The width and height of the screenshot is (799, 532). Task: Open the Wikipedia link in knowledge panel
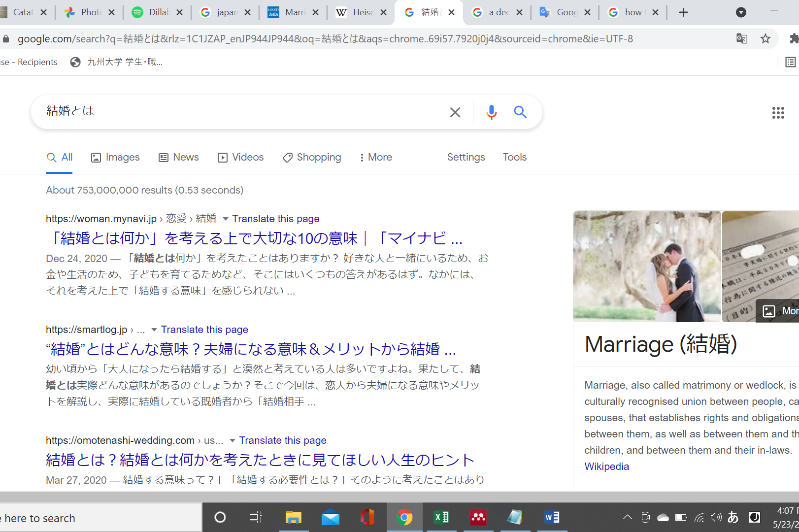[606, 466]
